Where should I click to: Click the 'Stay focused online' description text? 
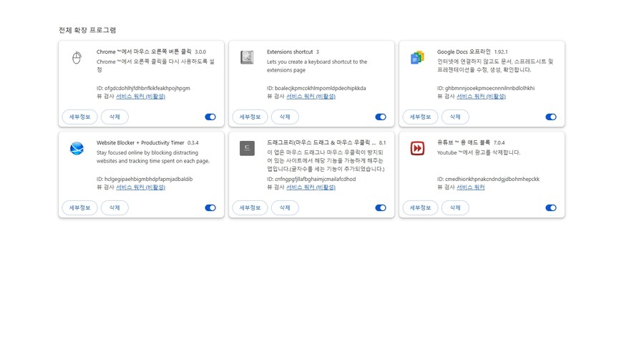pyautogui.click(x=153, y=157)
